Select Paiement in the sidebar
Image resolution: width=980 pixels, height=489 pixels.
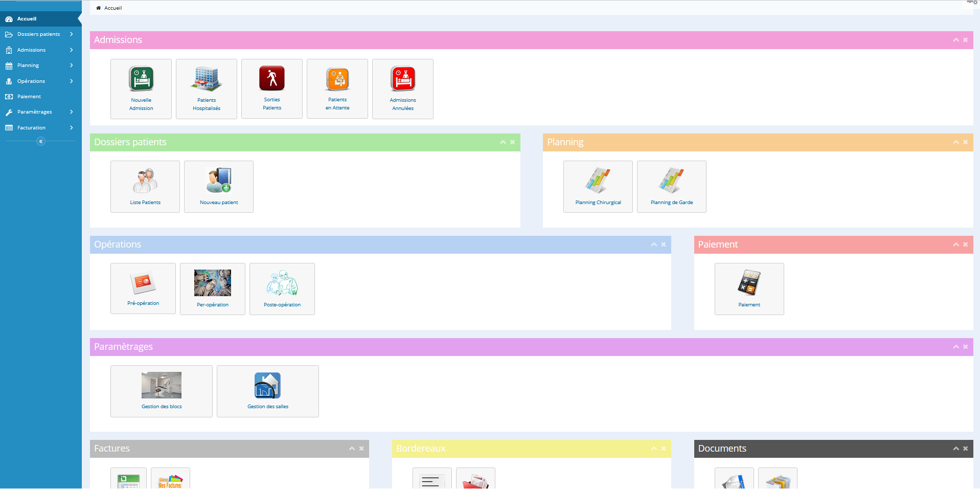click(29, 97)
